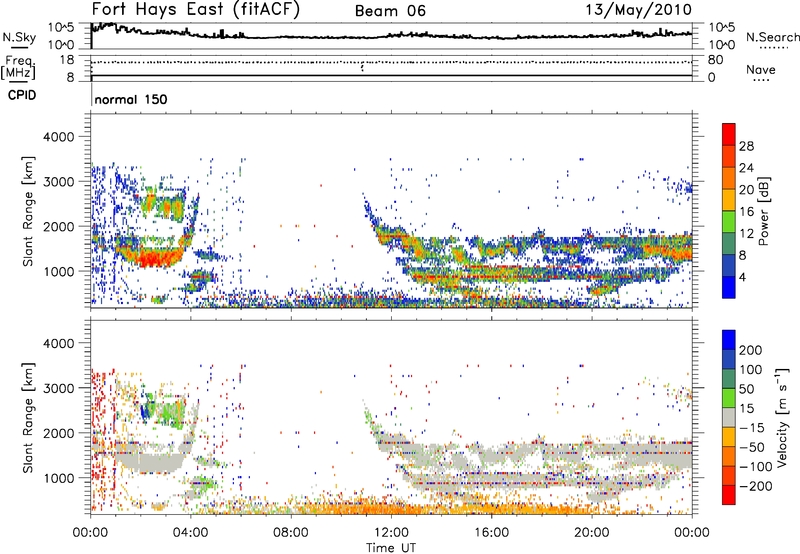Click the 'Beam 06' label
Image resolution: width=800 pixels, height=554 pixels.
click(390, 11)
